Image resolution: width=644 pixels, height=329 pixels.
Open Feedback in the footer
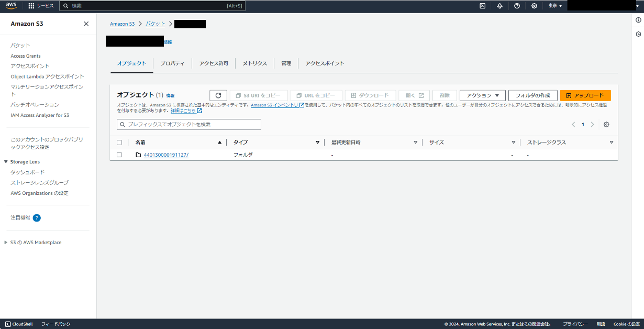click(56, 324)
